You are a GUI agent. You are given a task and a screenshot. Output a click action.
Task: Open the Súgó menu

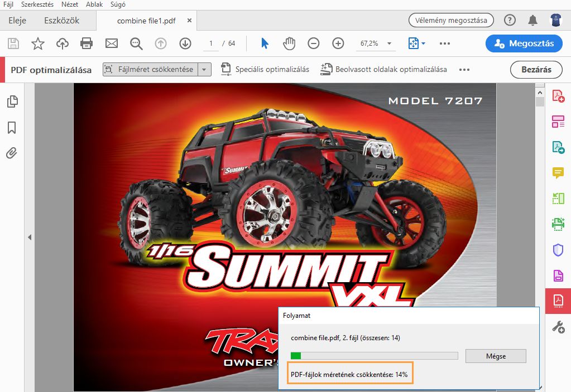click(118, 4)
